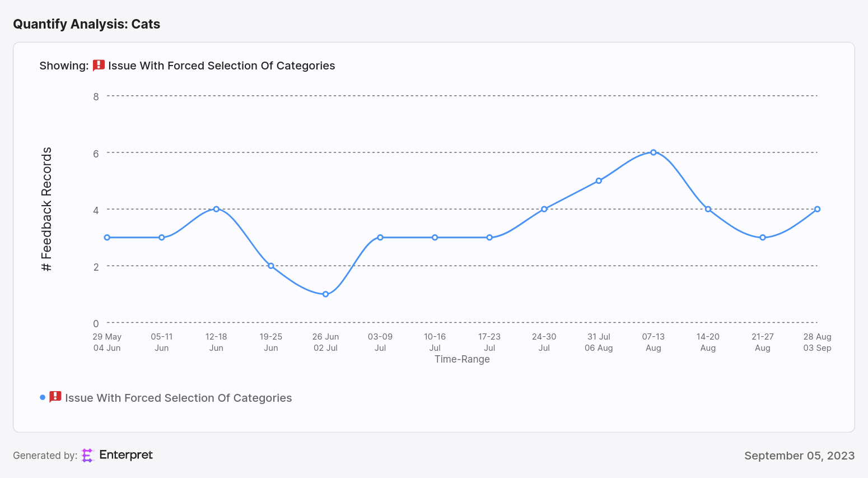Toggle the legend entry "Issue With Forced Selection Of Categories"
This screenshot has width=868, height=478.
click(178, 398)
